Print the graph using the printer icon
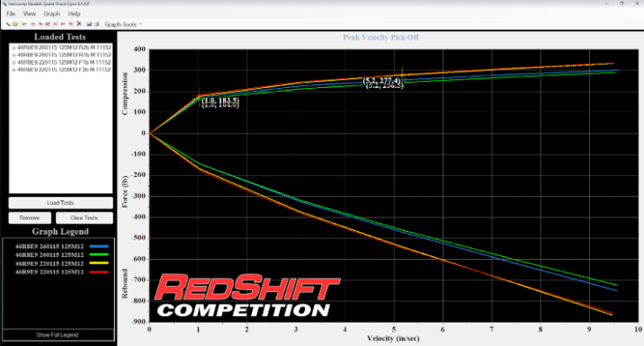This screenshot has width=644, height=346. coord(96,24)
